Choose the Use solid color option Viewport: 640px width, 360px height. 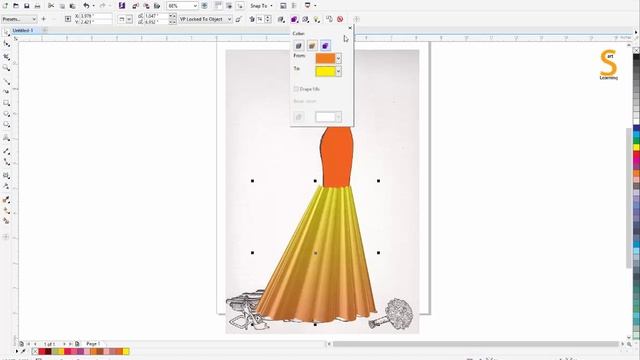click(312, 46)
